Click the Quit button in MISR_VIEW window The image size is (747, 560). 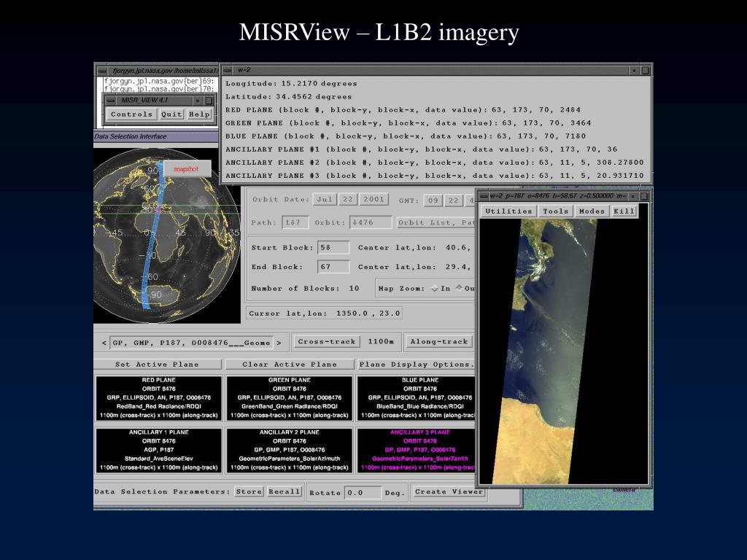coord(171,114)
